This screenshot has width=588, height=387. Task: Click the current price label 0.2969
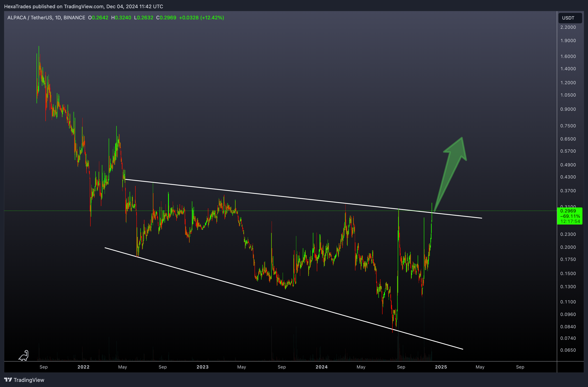point(568,211)
